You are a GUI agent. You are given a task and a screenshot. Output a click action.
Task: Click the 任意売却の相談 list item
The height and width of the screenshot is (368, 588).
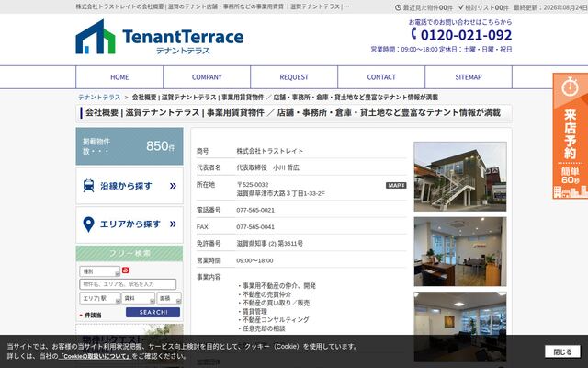(x=261, y=328)
